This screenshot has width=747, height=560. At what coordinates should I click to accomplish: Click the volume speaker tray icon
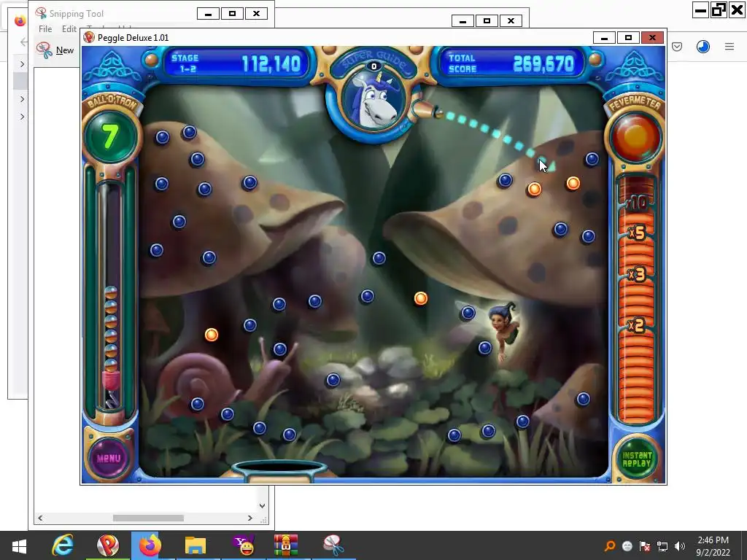click(680, 546)
